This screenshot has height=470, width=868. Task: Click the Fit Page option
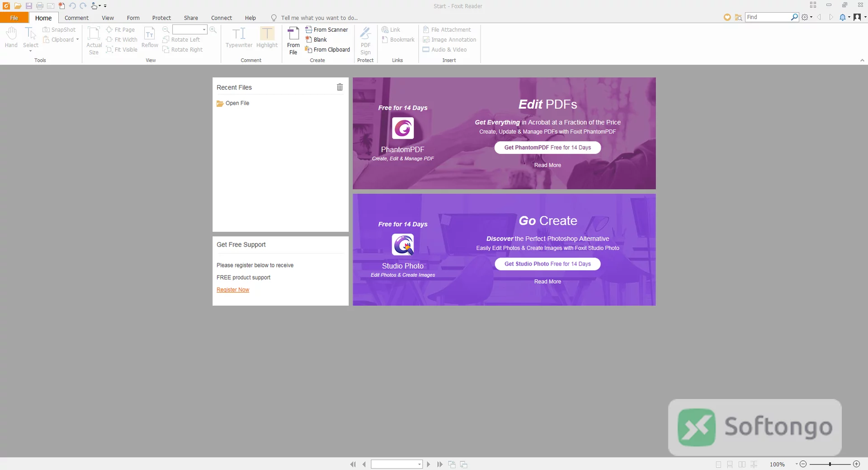(x=120, y=29)
